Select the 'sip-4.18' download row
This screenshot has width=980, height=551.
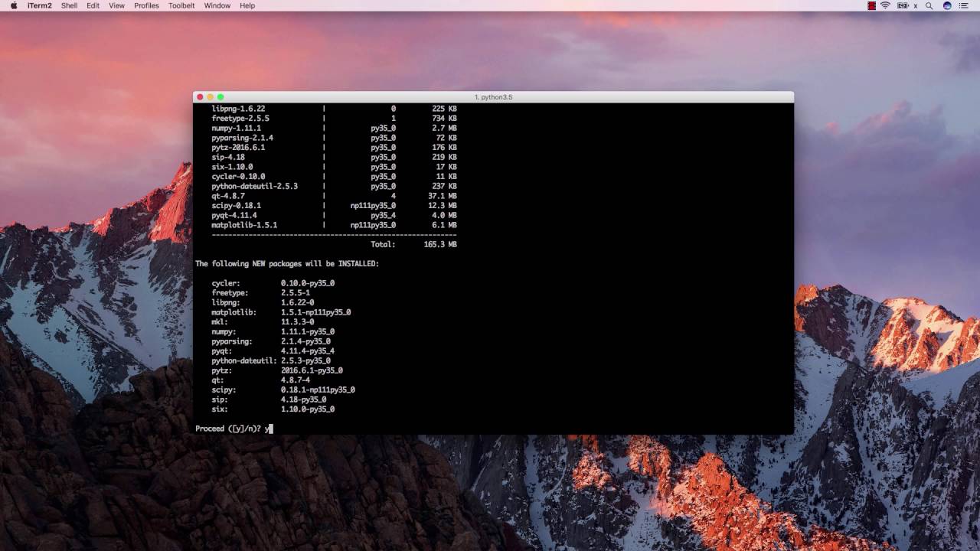pyautogui.click(x=334, y=157)
